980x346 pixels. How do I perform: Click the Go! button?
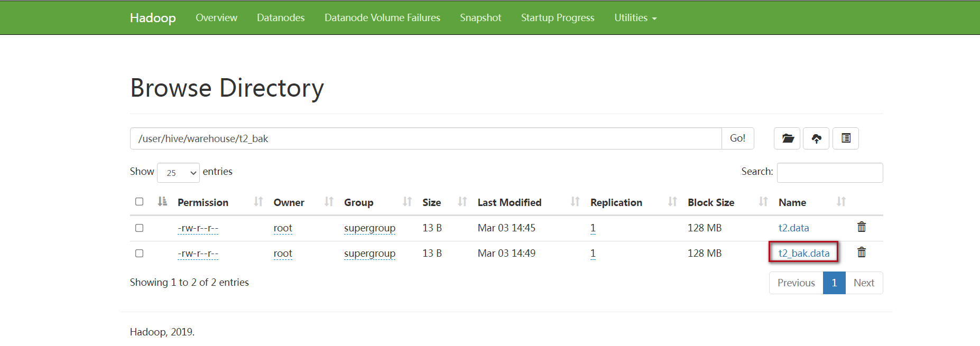pos(738,138)
